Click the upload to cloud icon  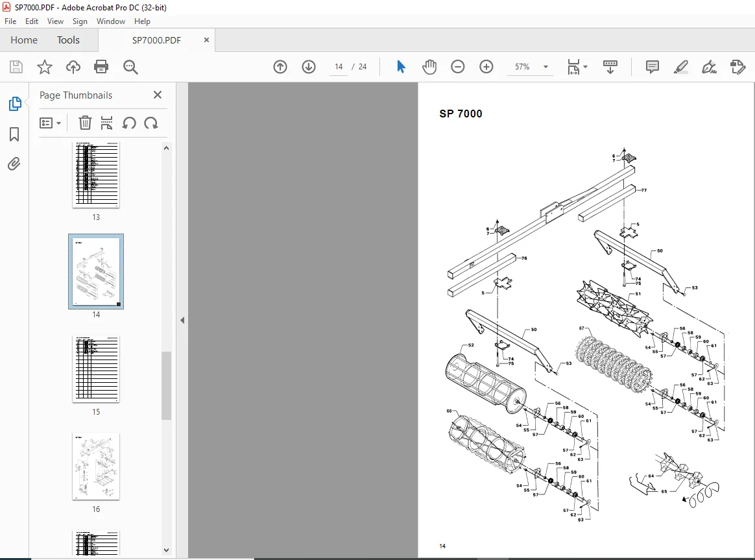73,67
